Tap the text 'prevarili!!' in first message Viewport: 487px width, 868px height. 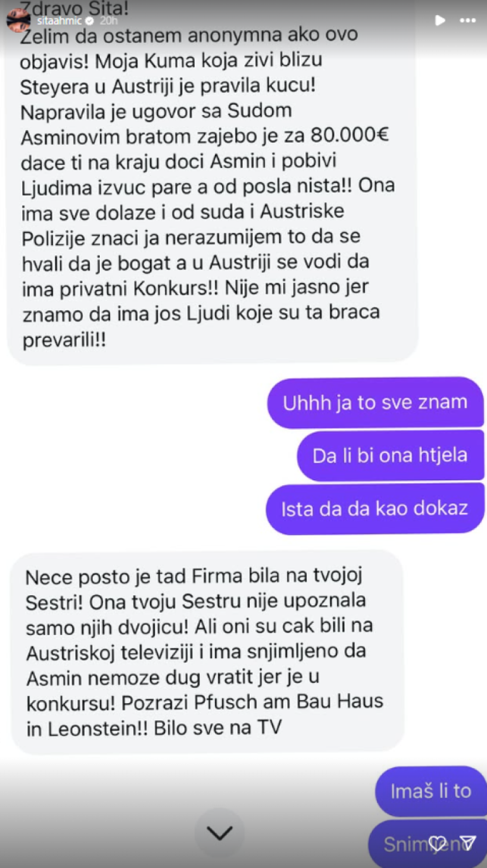click(64, 340)
